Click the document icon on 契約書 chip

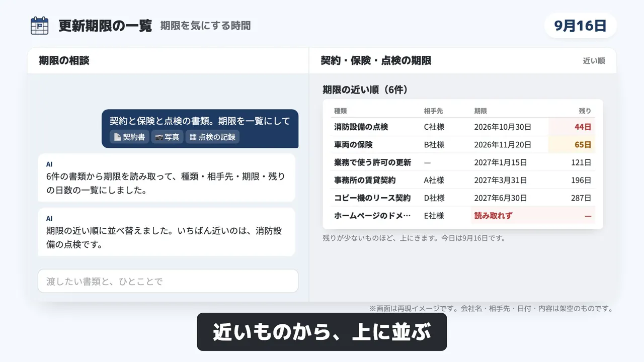tap(117, 137)
